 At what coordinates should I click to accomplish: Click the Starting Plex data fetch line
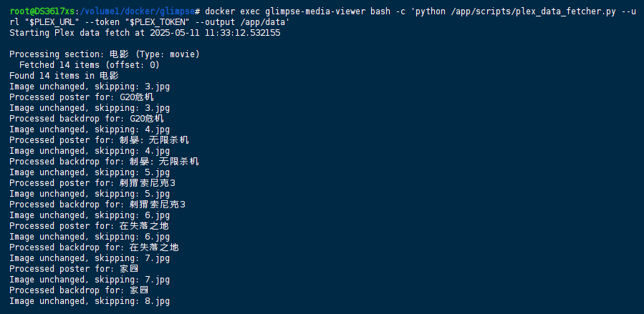[x=145, y=33]
